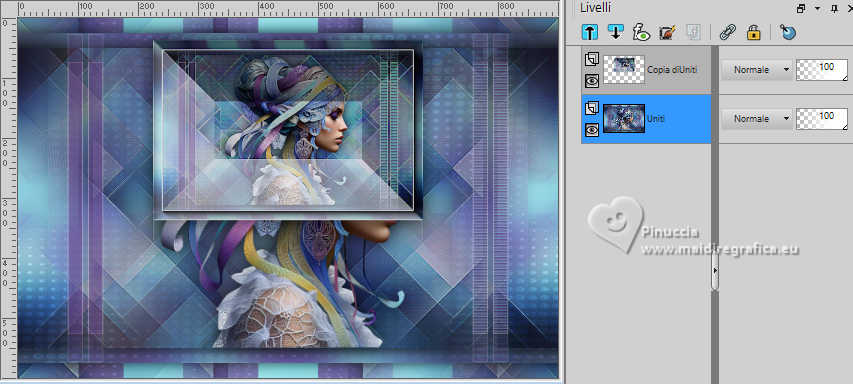Viewport: 853px width, 384px height.
Task: Click the chain link layers icon
Action: coord(727,32)
